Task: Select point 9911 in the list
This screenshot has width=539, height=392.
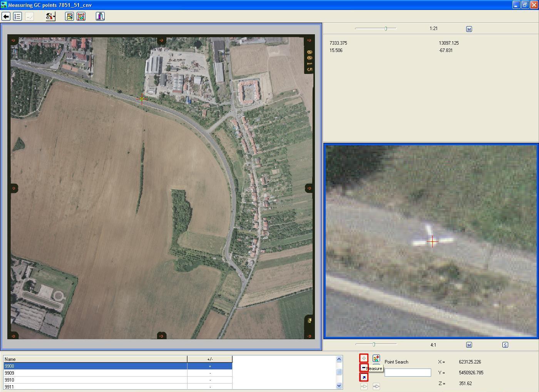Action: pyautogui.click(x=118, y=387)
